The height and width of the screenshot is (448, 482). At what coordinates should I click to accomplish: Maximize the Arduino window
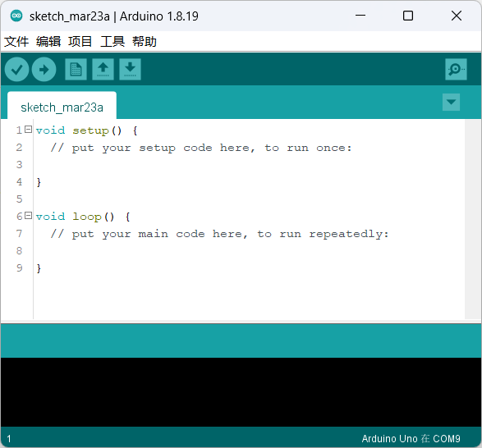(x=408, y=16)
